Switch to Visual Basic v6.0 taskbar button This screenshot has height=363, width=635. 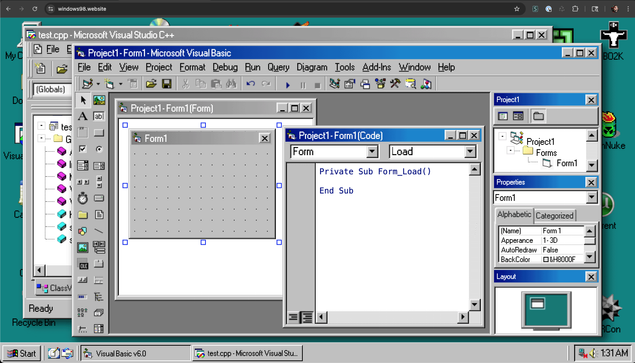point(135,353)
